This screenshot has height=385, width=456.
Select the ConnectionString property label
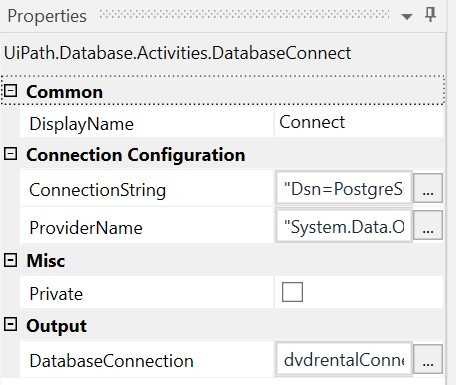click(97, 190)
